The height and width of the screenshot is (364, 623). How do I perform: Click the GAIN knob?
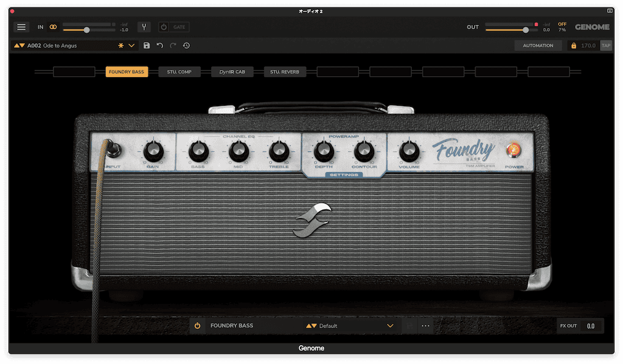153,151
